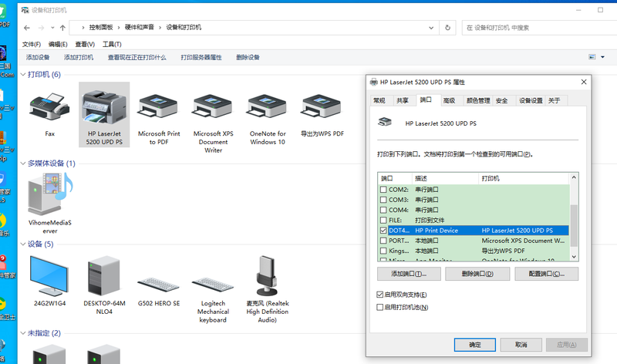Collapse the 打印机 (6) group

click(22, 75)
